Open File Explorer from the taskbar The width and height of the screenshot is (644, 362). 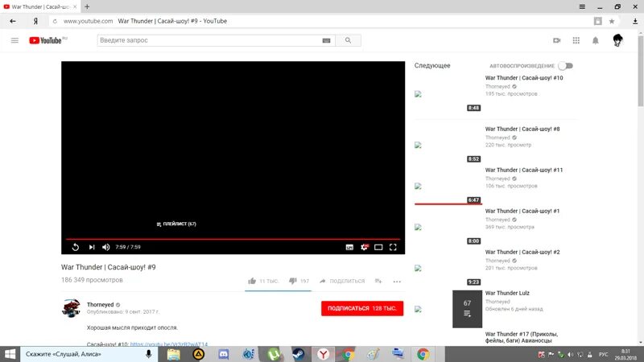click(x=173, y=354)
